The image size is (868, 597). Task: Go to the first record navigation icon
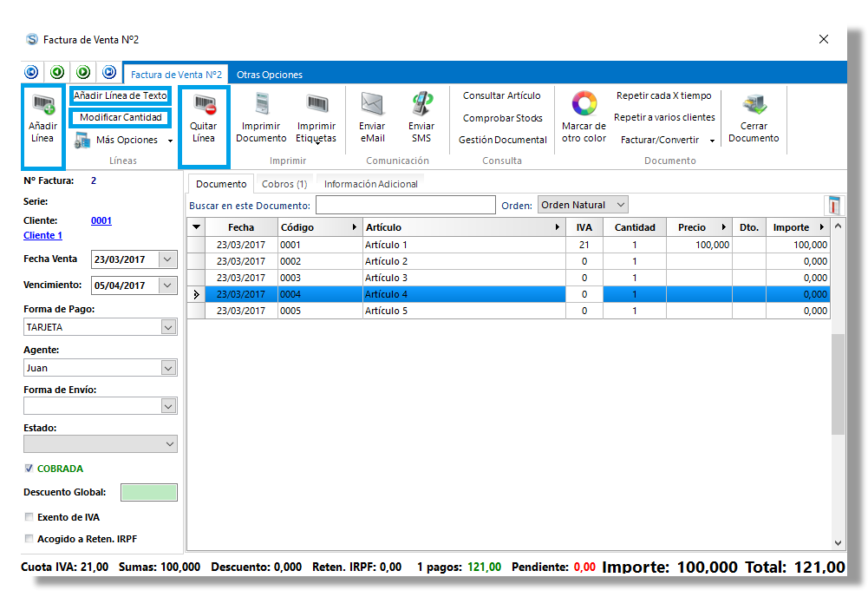31,72
